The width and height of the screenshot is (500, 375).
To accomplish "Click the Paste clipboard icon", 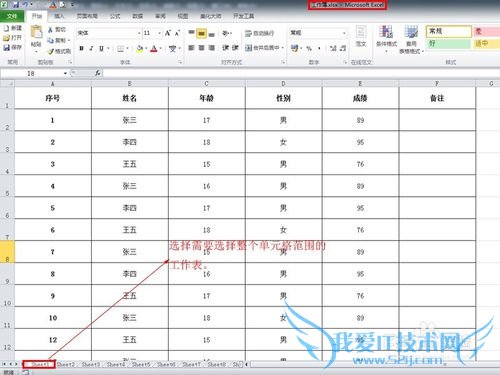I will coord(36,32).
